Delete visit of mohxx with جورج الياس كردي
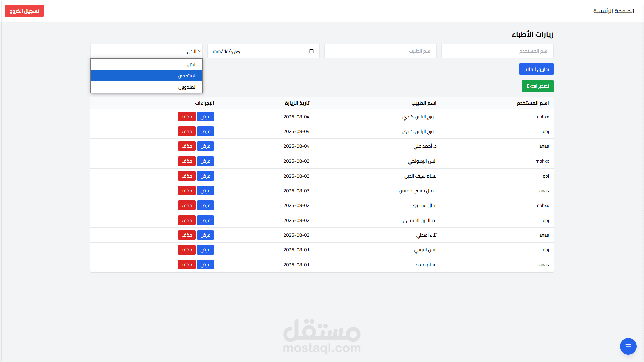Image resolution: width=644 pixels, height=362 pixels. [187, 117]
